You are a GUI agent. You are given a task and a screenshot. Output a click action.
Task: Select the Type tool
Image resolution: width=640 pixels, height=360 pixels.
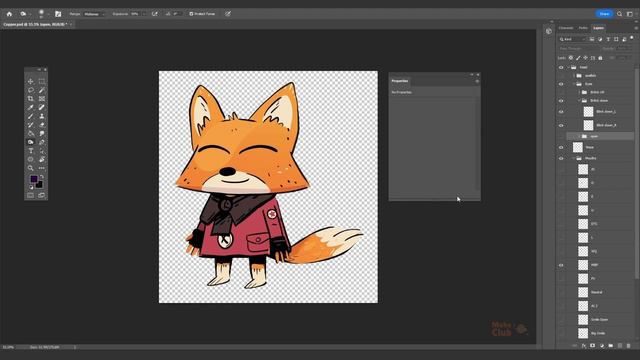pyautogui.click(x=31, y=151)
